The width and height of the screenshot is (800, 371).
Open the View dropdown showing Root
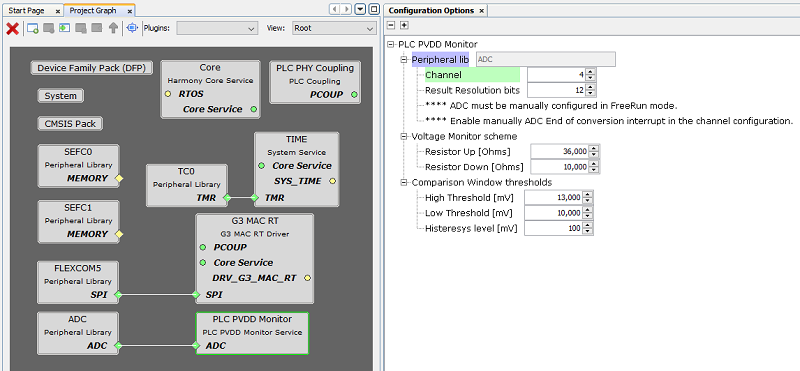[x=334, y=29]
